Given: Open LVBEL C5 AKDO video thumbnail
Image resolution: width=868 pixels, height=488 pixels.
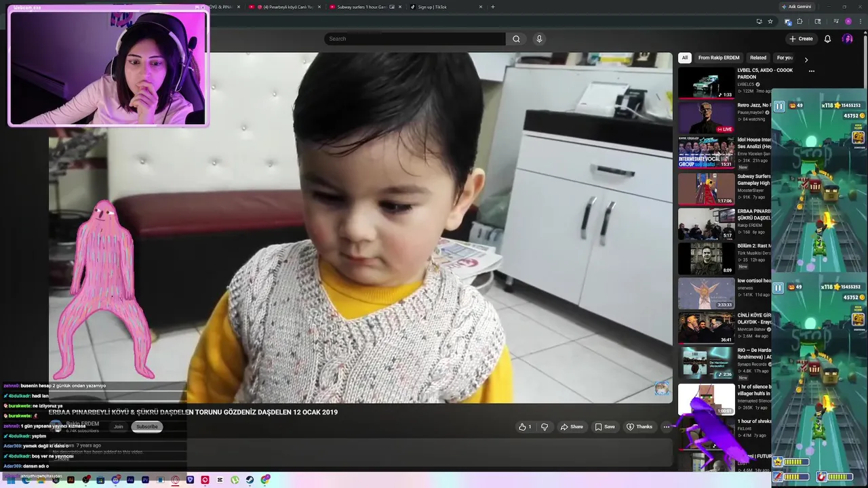Looking at the screenshot, I should 707,83.
